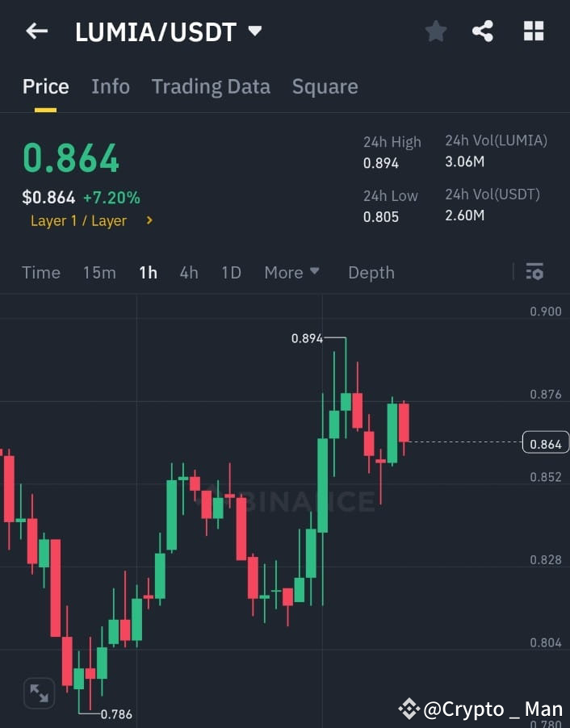Screen dimensions: 570x728
Task: Switch to the Trading Data tab
Action: click(211, 86)
